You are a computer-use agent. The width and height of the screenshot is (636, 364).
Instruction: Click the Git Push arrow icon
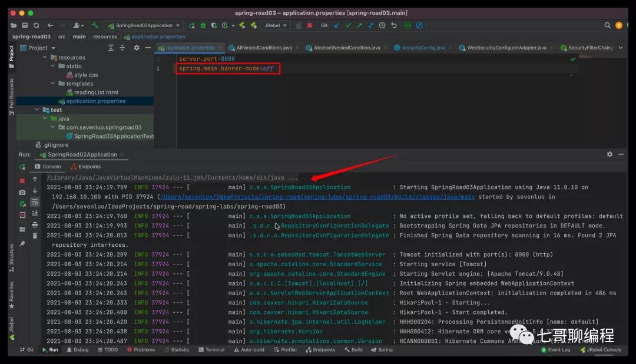coord(359,25)
